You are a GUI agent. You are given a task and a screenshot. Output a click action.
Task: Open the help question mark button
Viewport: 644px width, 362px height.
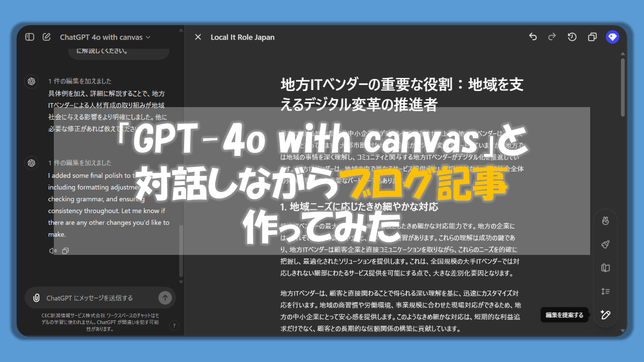click(x=174, y=325)
